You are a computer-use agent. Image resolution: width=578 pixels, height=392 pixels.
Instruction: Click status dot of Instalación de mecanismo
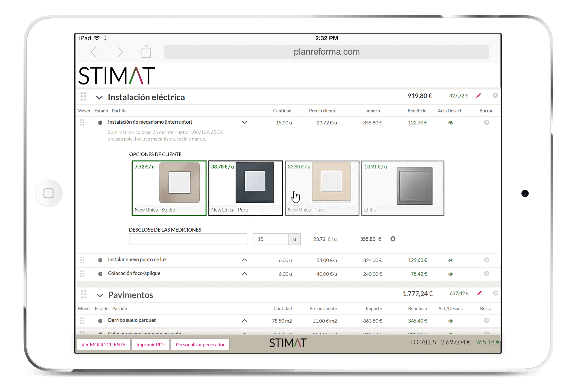[x=100, y=123]
